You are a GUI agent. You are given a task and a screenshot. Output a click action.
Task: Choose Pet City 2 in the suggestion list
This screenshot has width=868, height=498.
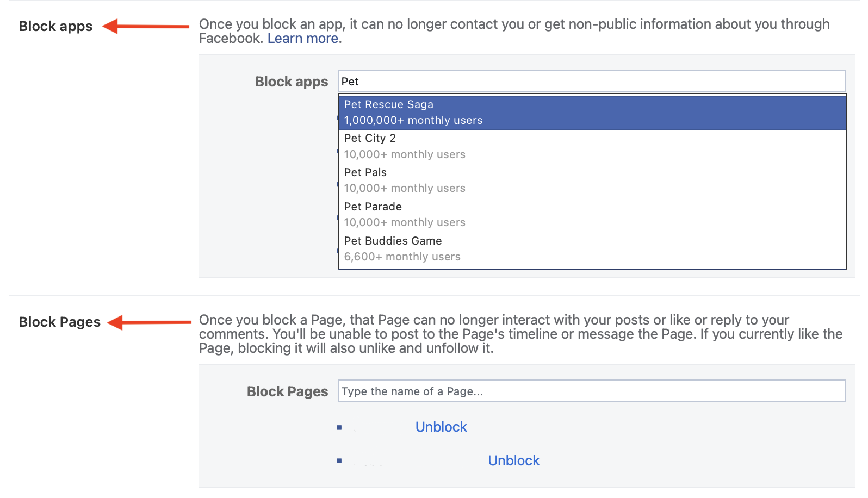(x=592, y=146)
